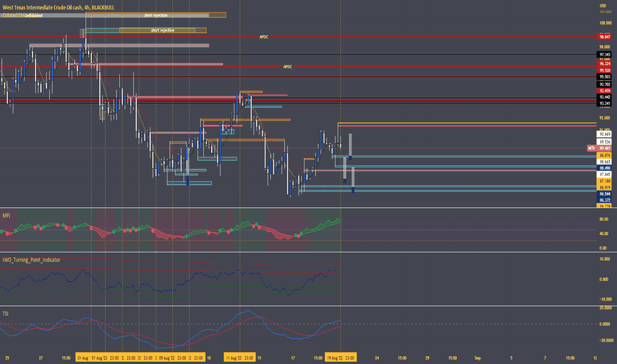Click the 92.000 tick on the price axis
This screenshot has height=364, width=617.
[604, 118]
